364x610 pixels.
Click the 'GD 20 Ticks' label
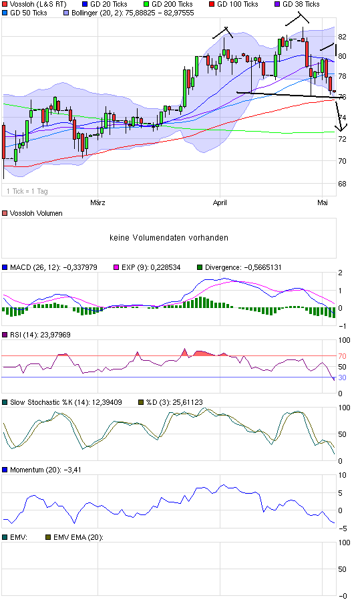coord(108,4)
